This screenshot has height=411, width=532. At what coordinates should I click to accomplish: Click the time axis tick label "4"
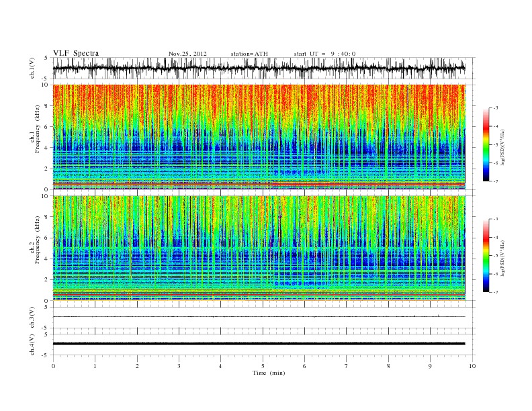click(x=220, y=366)
